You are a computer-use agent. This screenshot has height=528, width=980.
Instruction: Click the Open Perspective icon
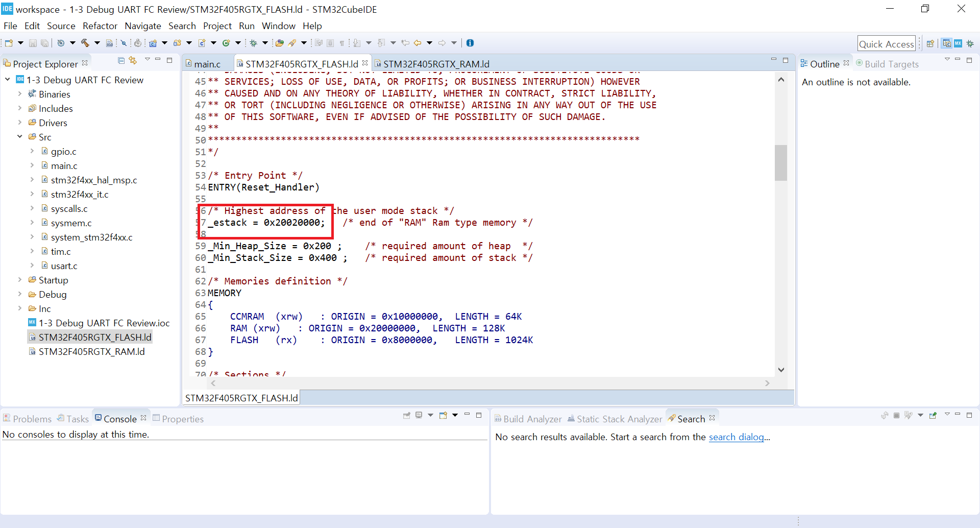(x=930, y=43)
